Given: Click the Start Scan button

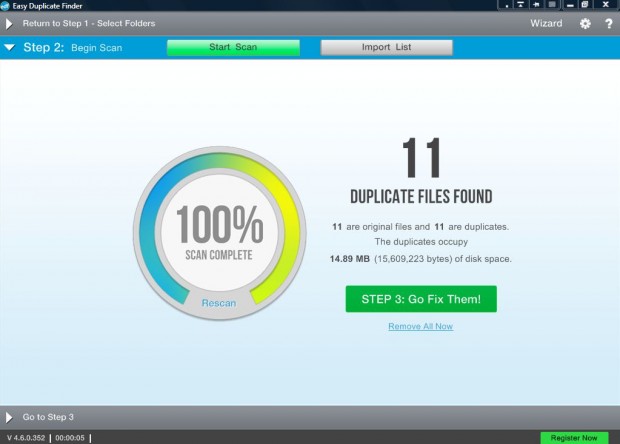Looking at the screenshot, I should click(x=233, y=47).
